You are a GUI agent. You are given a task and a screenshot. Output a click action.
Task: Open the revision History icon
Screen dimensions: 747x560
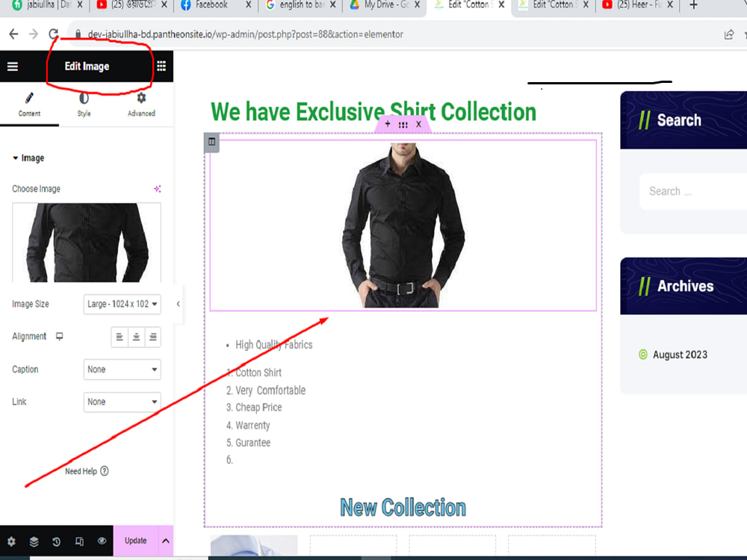(x=56, y=541)
